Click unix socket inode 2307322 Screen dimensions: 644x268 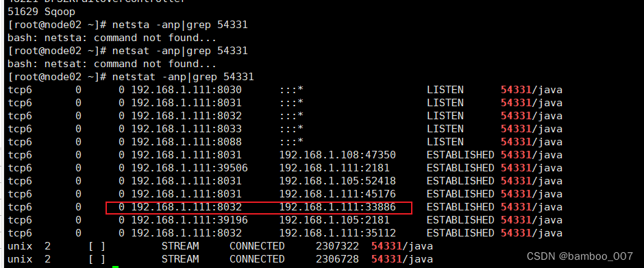coord(337,246)
